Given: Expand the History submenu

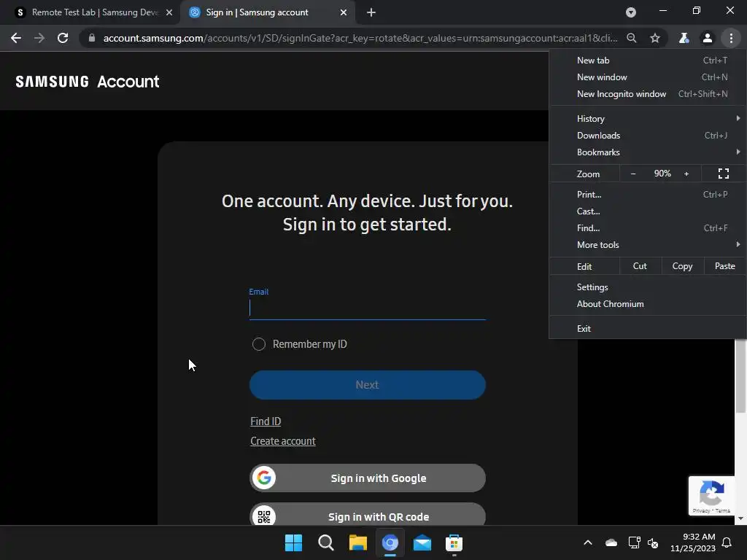Looking at the screenshot, I should [648, 119].
